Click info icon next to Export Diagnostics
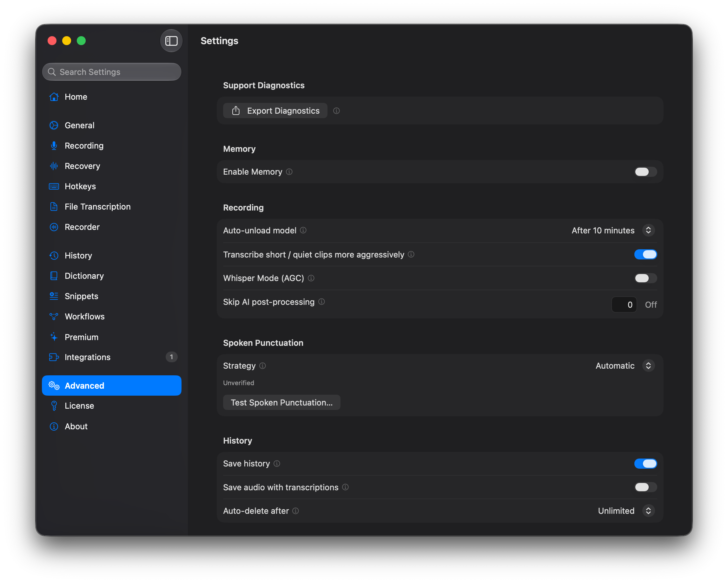Viewport: 728px width, 583px height. tap(336, 111)
